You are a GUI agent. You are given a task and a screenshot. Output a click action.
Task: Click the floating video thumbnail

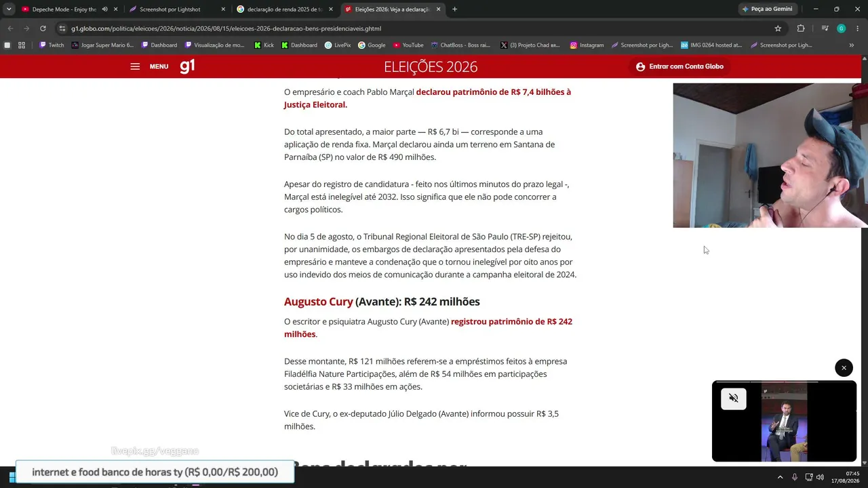coord(784,421)
